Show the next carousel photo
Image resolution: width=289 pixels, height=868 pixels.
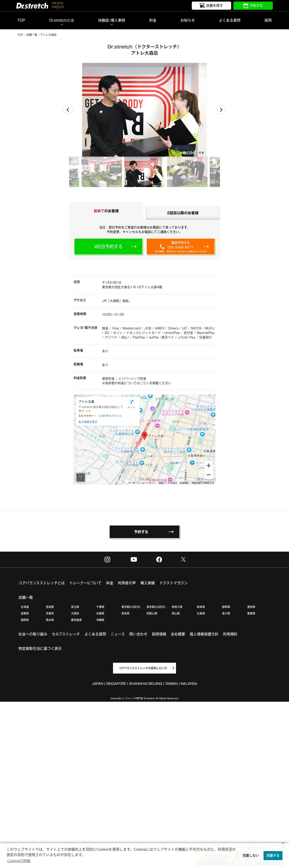click(x=221, y=110)
